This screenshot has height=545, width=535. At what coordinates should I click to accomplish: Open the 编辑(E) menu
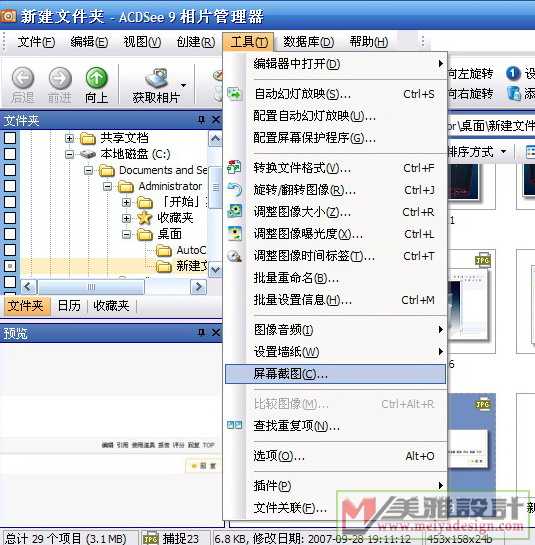click(x=89, y=42)
